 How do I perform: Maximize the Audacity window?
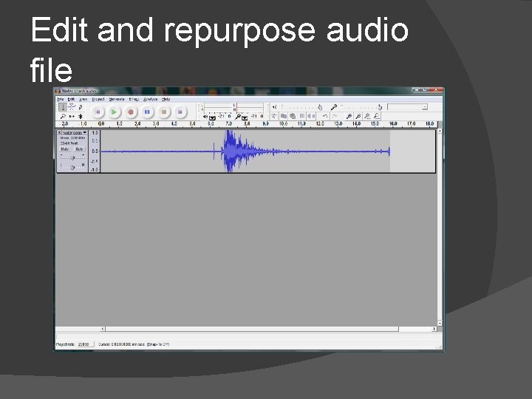(x=424, y=90)
